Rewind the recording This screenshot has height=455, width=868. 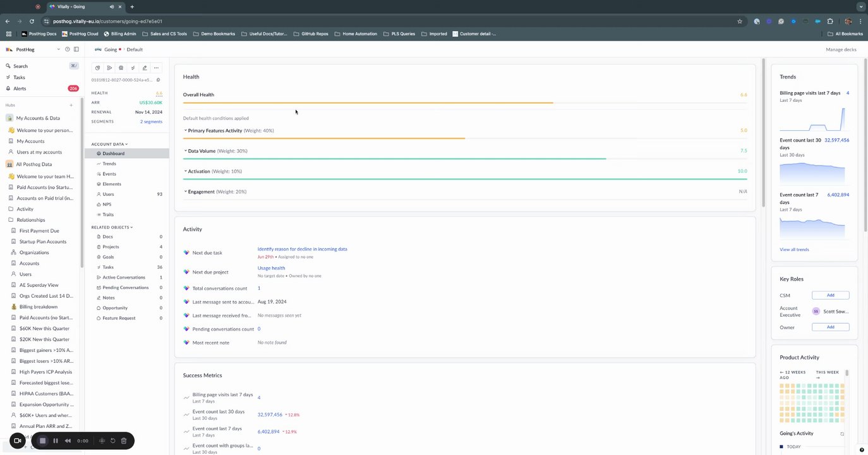(x=68, y=440)
